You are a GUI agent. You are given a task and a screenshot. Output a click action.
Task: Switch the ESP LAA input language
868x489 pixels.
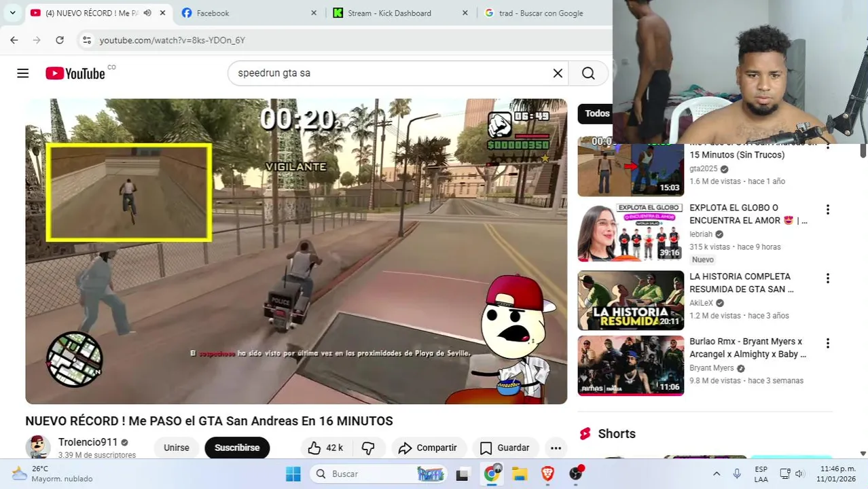[x=761, y=474]
